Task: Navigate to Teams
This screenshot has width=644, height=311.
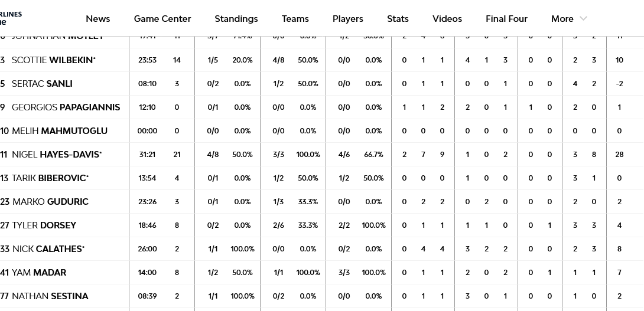Action: coord(295,19)
